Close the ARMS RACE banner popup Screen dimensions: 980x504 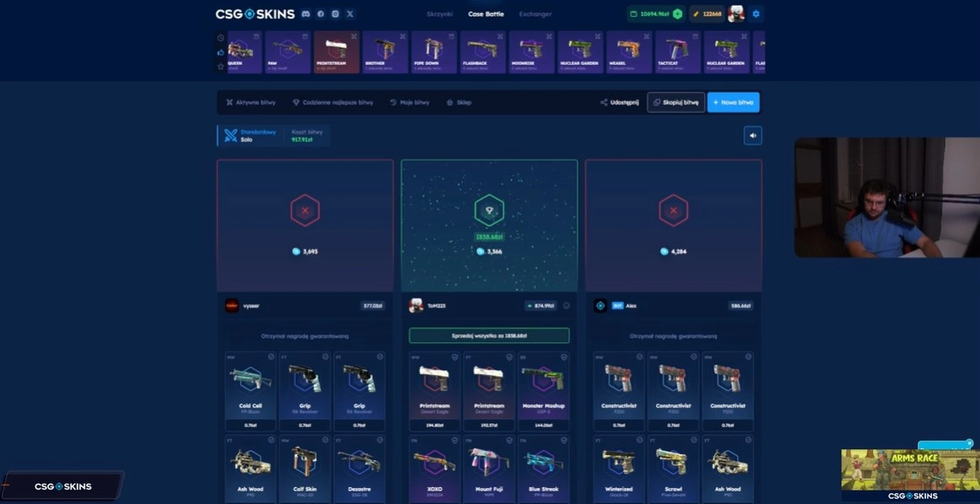tap(969, 443)
